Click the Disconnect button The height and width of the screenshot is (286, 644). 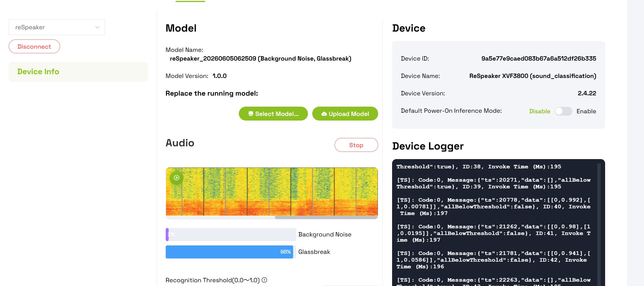pyautogui.click(x=34, y=46)
